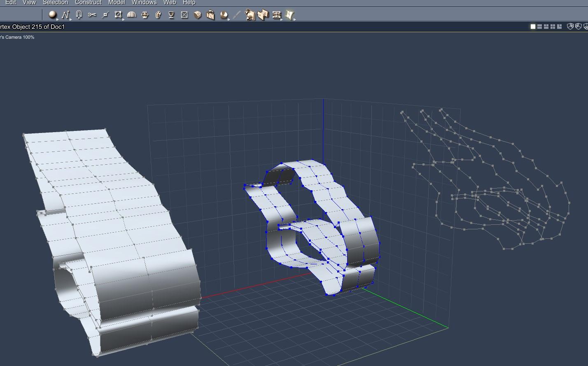Activate the magnet tool
This screenshot has width=588, height=366.
(x=79, y=15)
